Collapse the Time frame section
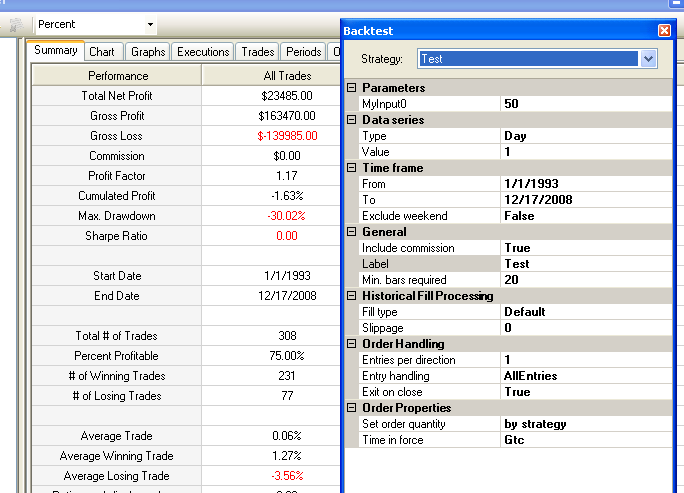Image resolution: width=684 pixels, height=493 pixels. 352,168
